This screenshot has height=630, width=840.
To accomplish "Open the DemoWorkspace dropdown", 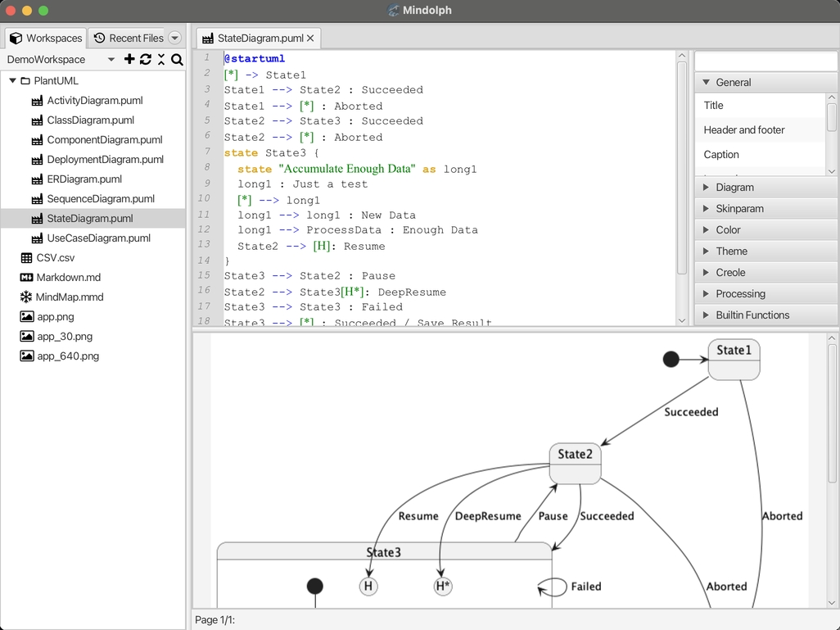I will [x=111, y=60].
